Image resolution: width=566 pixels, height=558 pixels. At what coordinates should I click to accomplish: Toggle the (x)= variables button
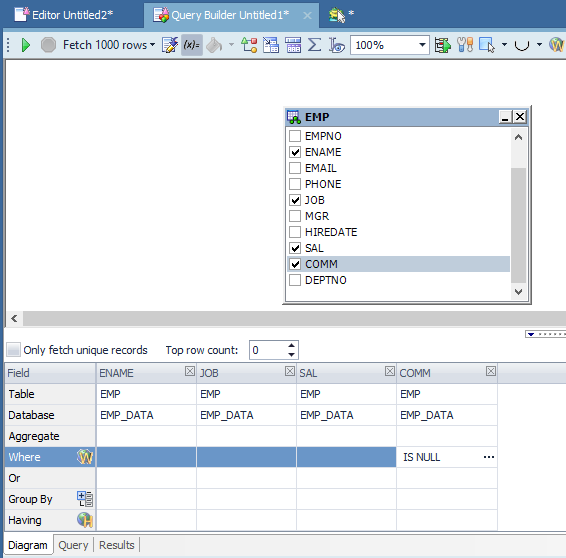[x=192, y=45]
